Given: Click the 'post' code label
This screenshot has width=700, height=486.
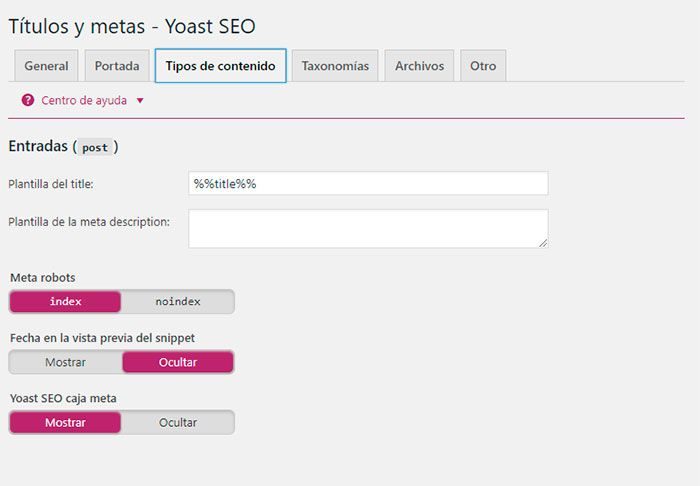Looking at the screenshot, I should click(x=95, y=147).
